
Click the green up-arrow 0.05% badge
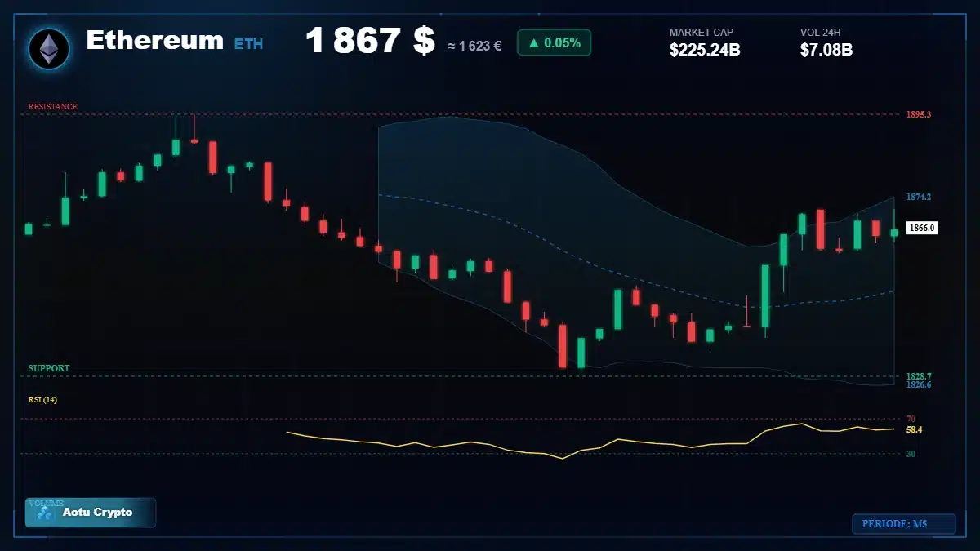point(554,43)
